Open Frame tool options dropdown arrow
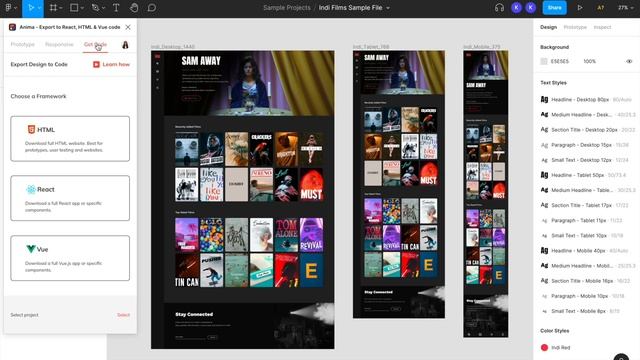The image size is (640, 360). pos(61,8)
